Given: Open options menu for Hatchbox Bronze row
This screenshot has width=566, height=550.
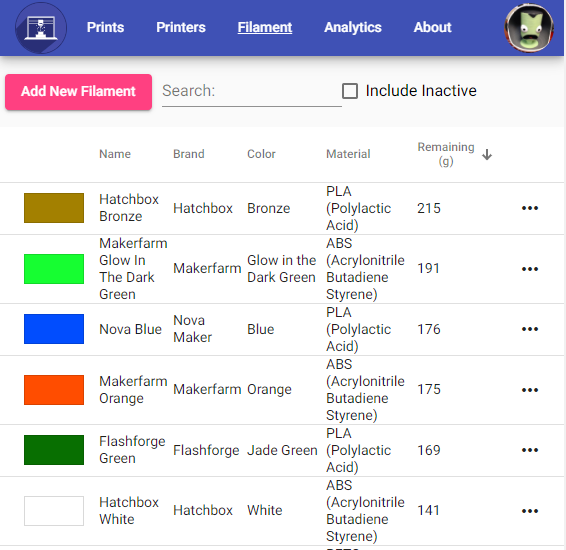Looking at the screenshot, I should (530, 208).
